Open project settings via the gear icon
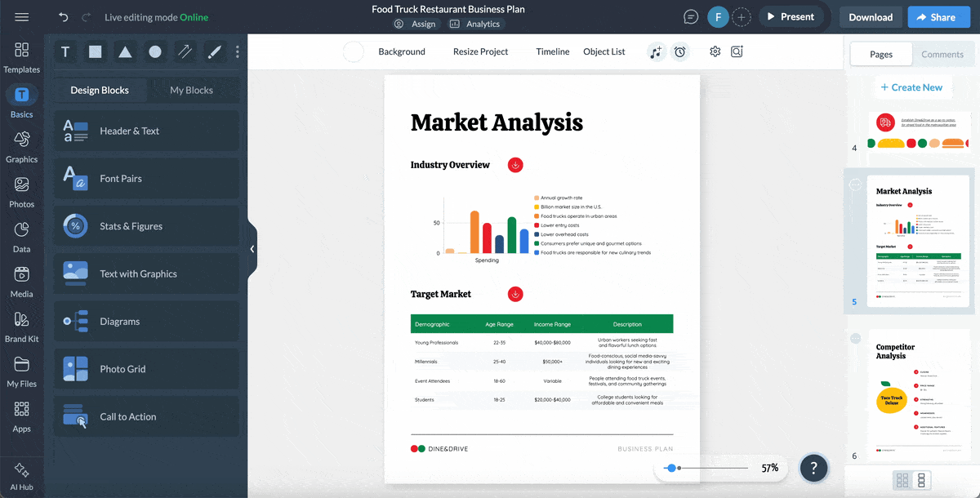Viewport: 980px width, 498px height. click(x=715, y=51)
